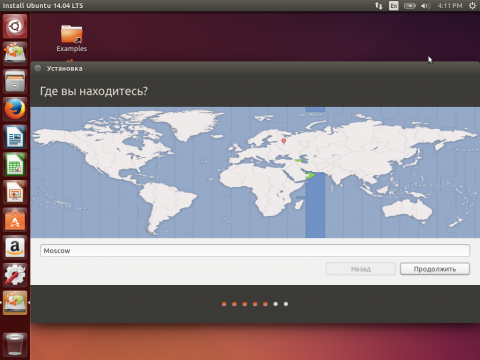Open LibreOffice Writer from launcher
The width and height of the screenshot is (480, 360).
tap(15, 137)
